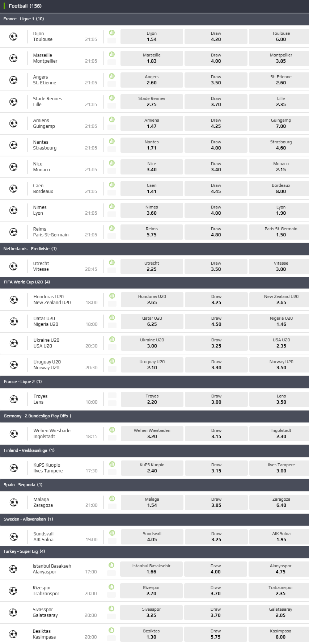Click football icon beside Qatar U20 match
309x644 pixels.
pos(14,321)
